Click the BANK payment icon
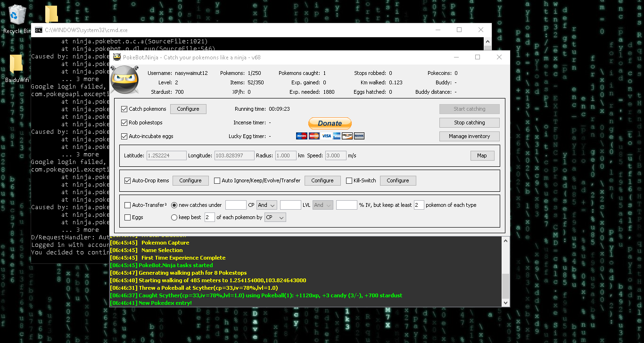The height and width of the screenshot is (343, 644). [359, 136]
